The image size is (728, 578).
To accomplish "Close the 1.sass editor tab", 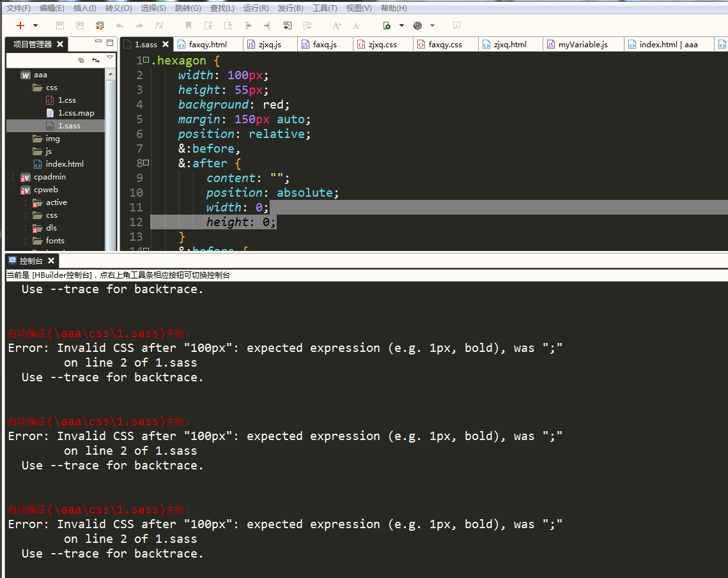I will (x=166, y=44).
